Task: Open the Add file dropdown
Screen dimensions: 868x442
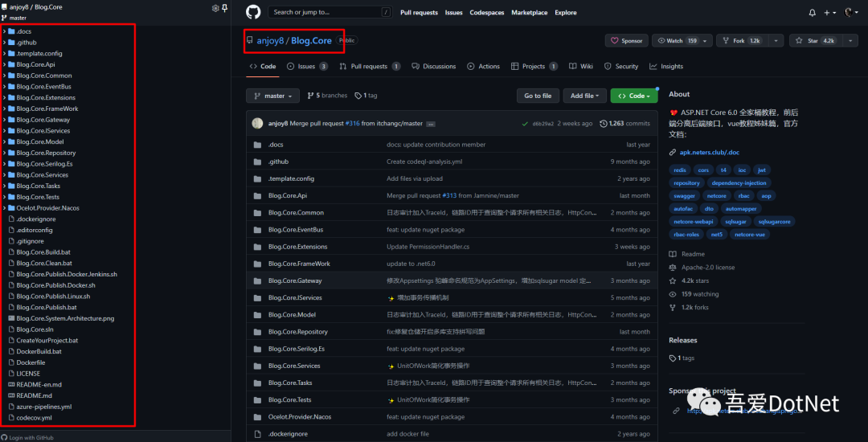Action: tap(585, 96)
